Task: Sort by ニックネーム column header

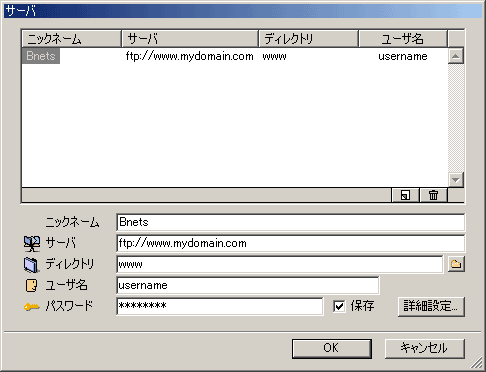Action: coord(71,39)
